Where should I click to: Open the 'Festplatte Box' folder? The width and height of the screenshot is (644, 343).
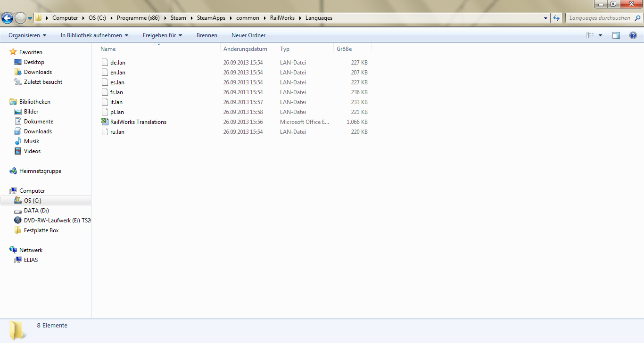point(41,230)
